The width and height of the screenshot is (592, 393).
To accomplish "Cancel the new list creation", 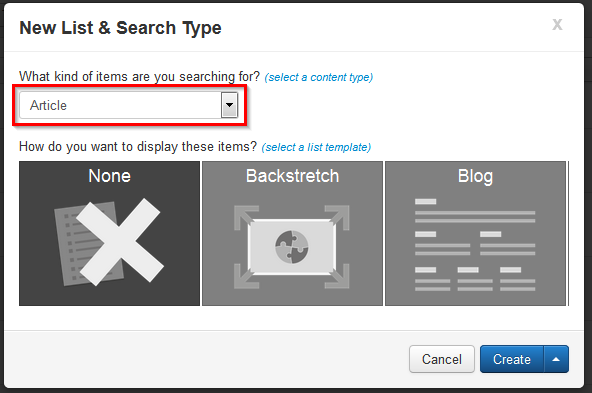I will point(442,359).
